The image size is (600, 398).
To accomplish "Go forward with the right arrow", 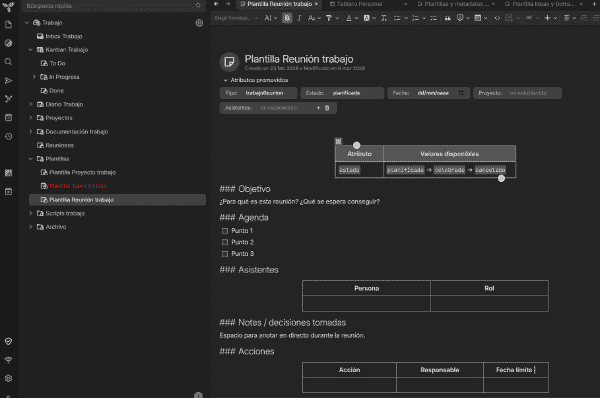I will [x=228, y=4].
